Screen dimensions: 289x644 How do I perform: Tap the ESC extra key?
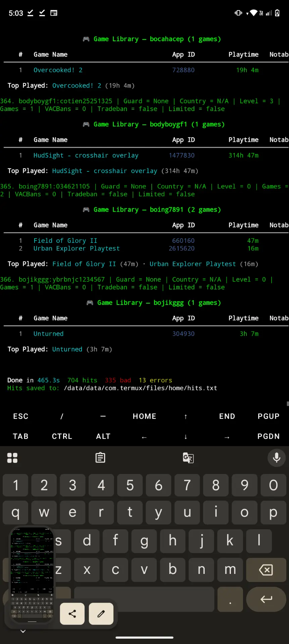21,416
